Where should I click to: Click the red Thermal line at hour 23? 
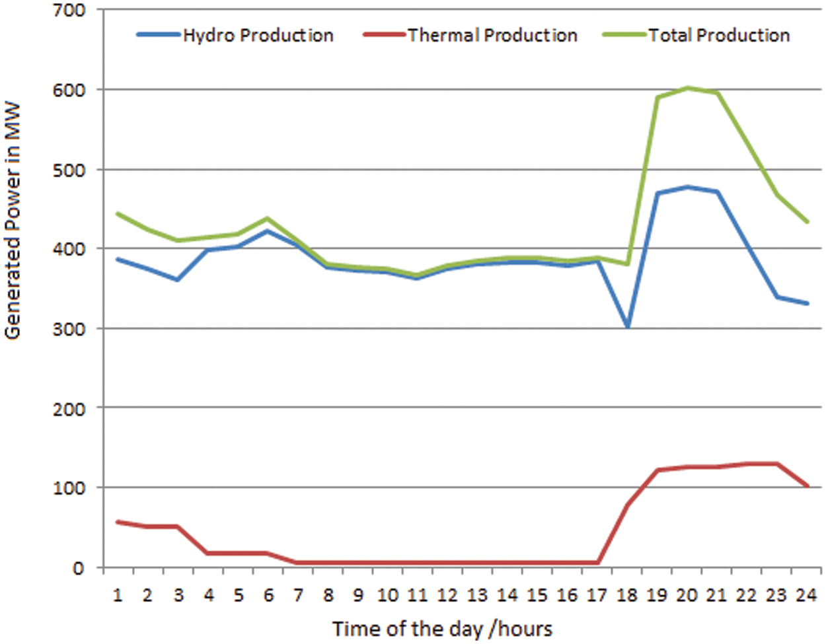tap(776, 464)
